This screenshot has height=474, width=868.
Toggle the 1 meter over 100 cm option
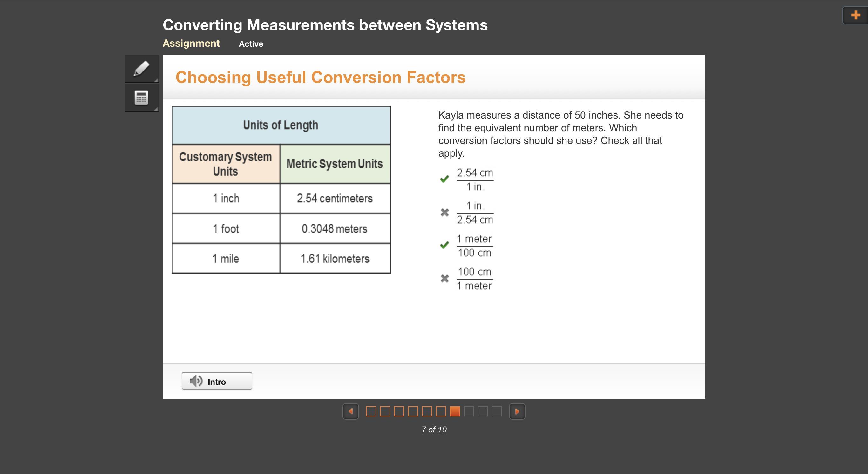point(444,245)
